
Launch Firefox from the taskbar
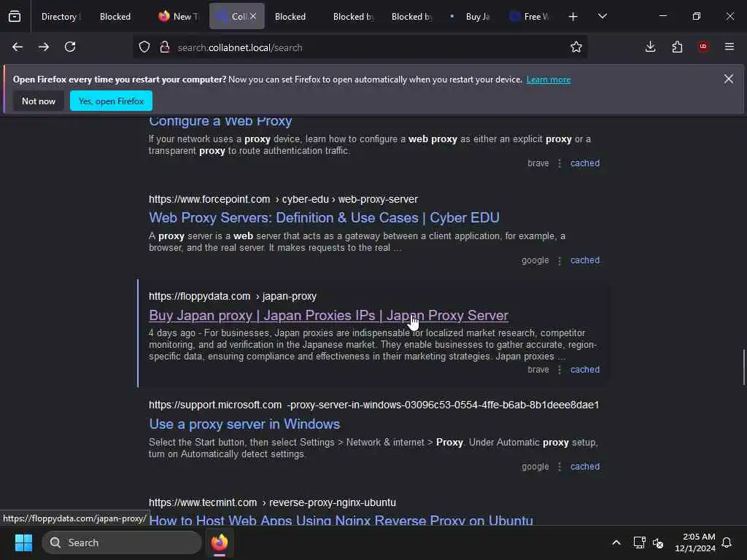click(220, 542)
